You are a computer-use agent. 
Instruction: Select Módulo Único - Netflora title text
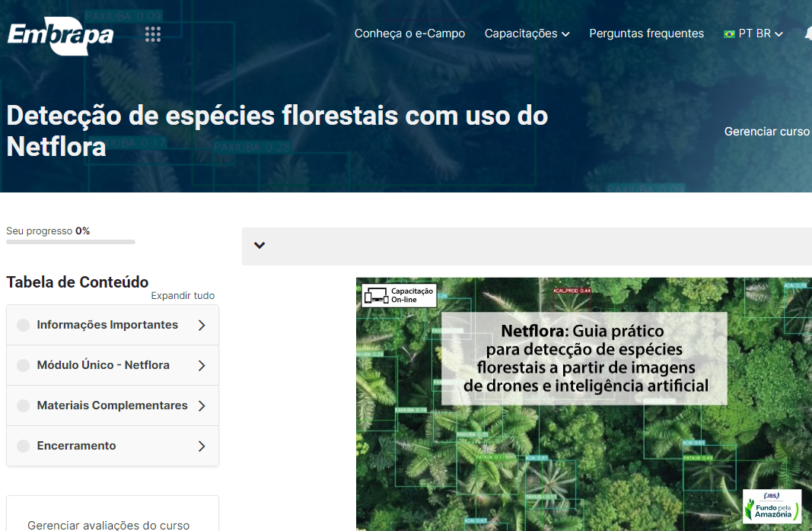[103, 365]
